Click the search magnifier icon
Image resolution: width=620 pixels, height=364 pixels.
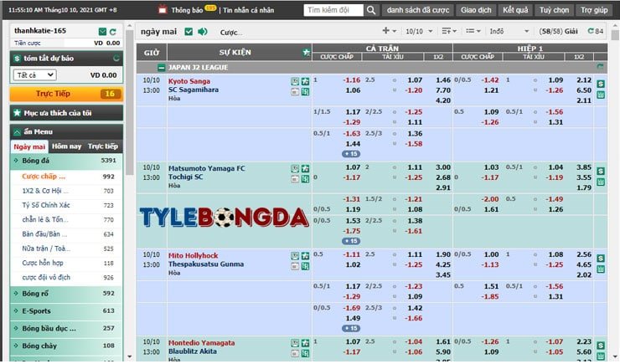370,11
